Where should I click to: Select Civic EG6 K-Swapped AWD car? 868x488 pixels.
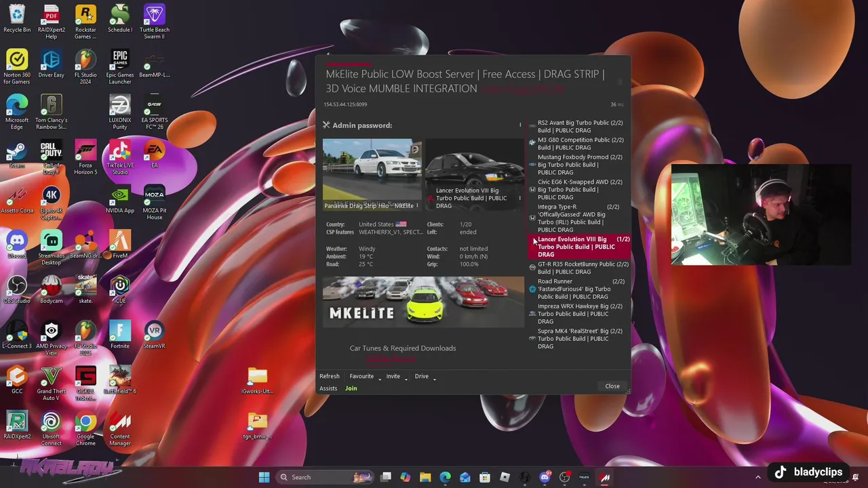pos(578,190)
